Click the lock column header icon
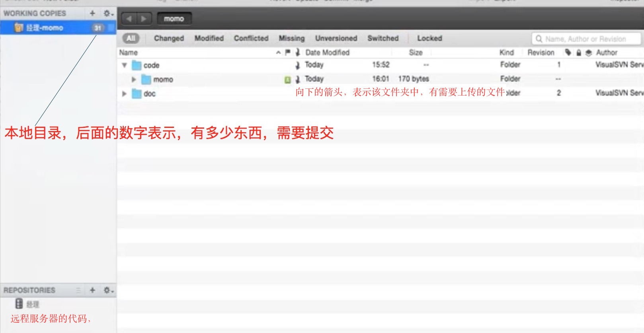The height and width of the screenshot is (333, 644). (579, 53)
